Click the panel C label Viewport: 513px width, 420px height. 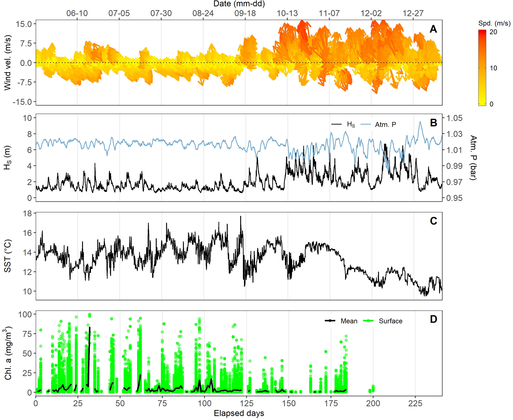(x=433, y=221)
